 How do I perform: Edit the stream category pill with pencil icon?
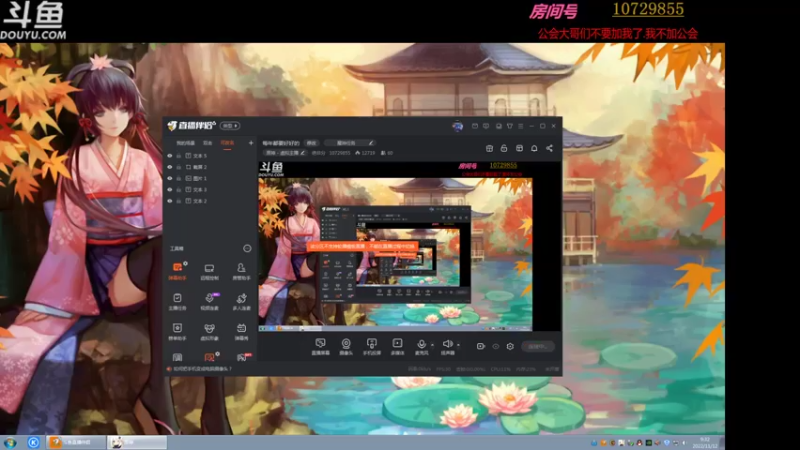[x=285, y=153]
